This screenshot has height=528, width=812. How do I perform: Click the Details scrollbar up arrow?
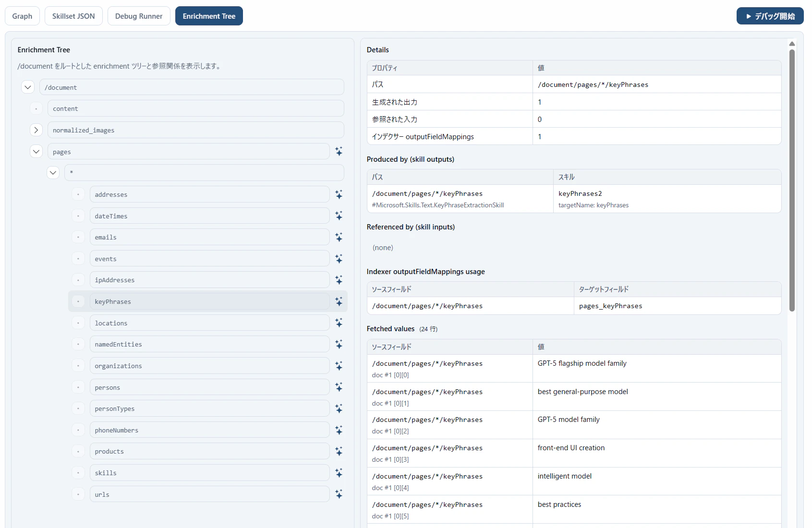click(x=792, y=44)
